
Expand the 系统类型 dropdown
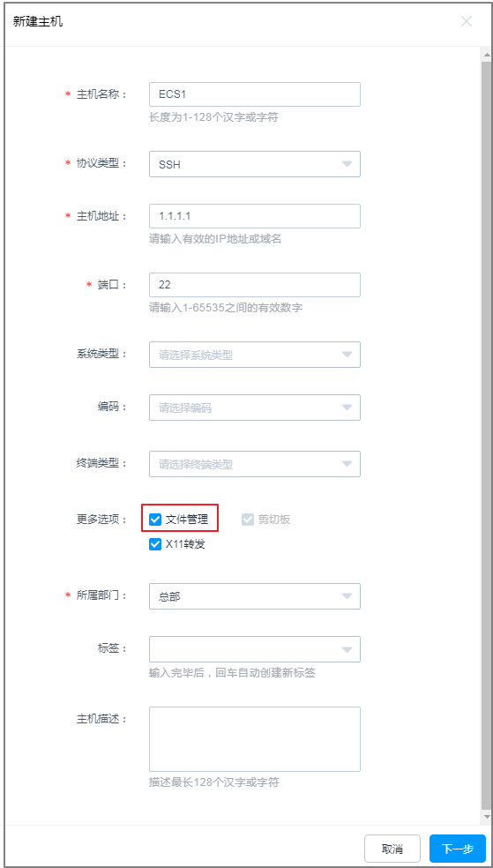(x=255, y=355)
